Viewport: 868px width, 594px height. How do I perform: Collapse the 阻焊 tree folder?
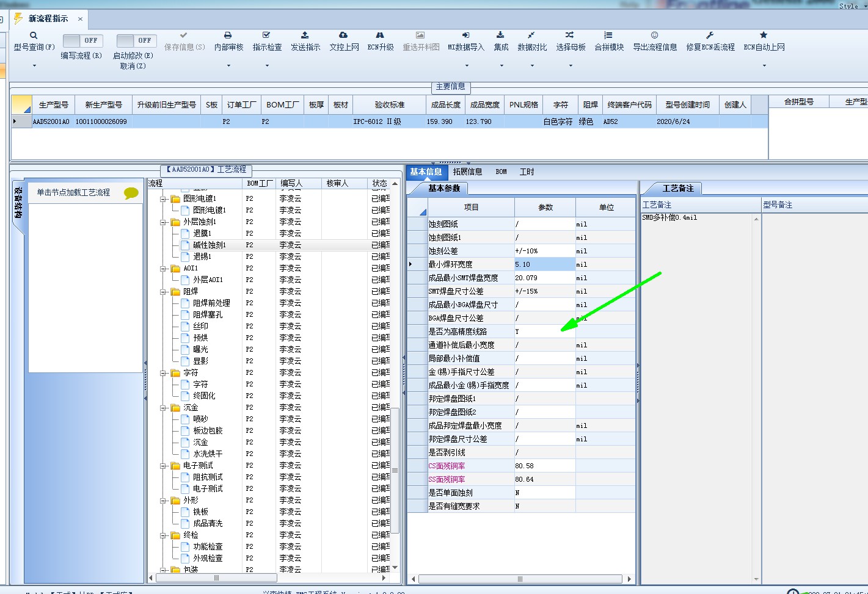point(163,292)
